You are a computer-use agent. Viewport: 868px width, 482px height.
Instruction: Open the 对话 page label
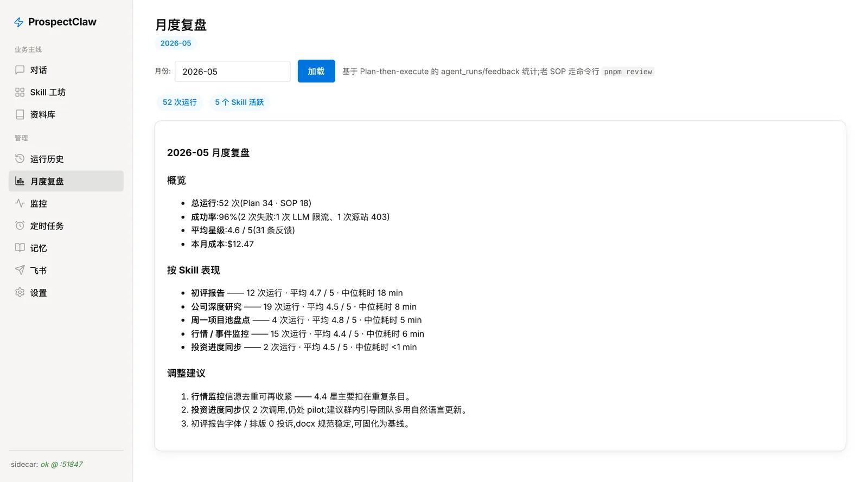[x=39, y=70]
